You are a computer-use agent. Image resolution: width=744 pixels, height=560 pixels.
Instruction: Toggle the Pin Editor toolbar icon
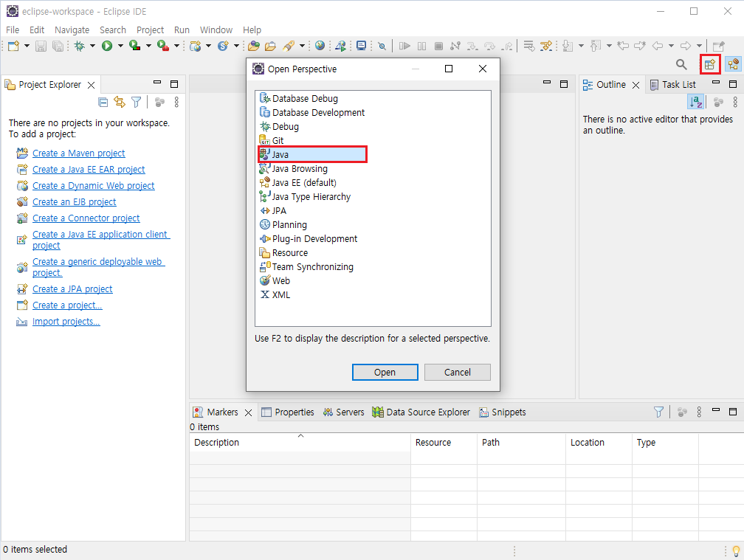coord(719,46)
